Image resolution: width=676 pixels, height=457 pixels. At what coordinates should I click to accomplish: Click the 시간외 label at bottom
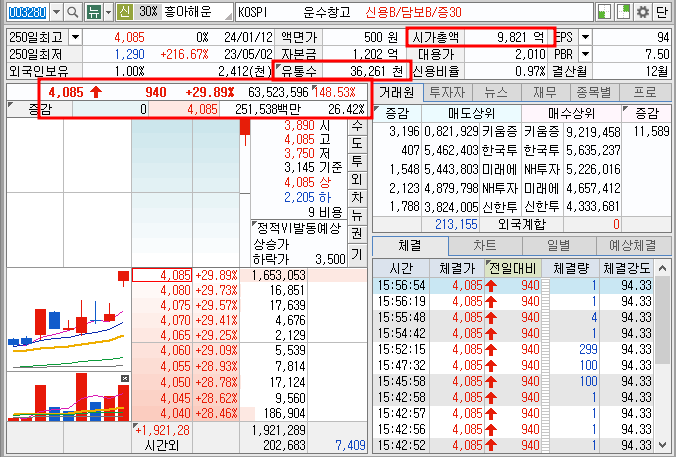(162, 445)
